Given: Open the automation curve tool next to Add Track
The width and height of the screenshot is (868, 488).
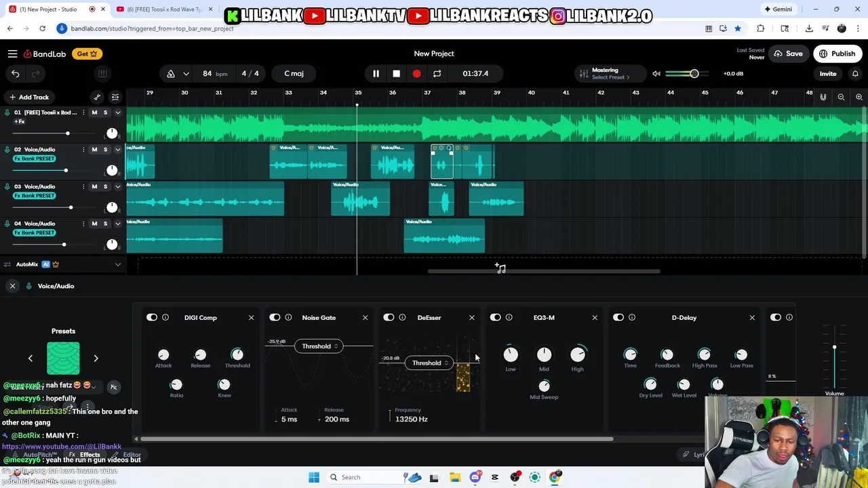Looking at the screenshot, I should (97, 97).
